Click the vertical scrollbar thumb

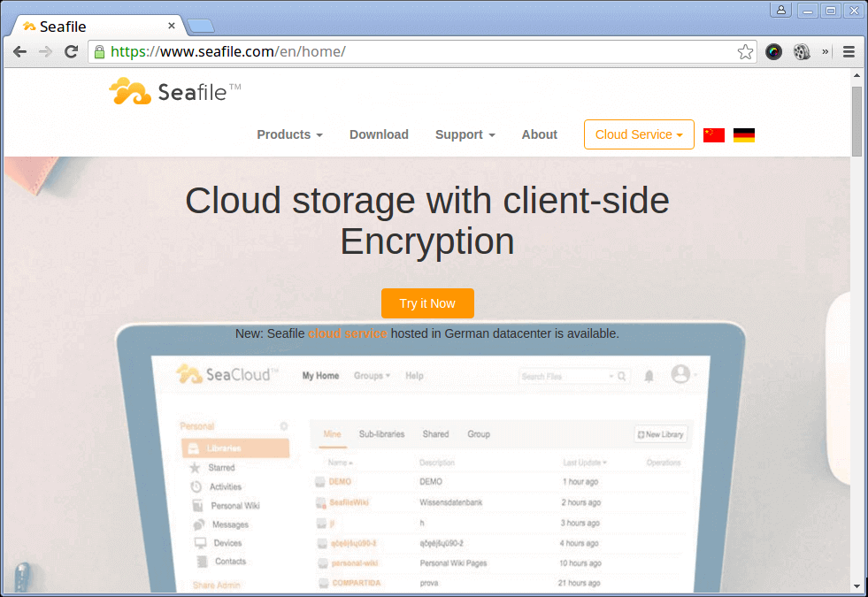point(856,120)
